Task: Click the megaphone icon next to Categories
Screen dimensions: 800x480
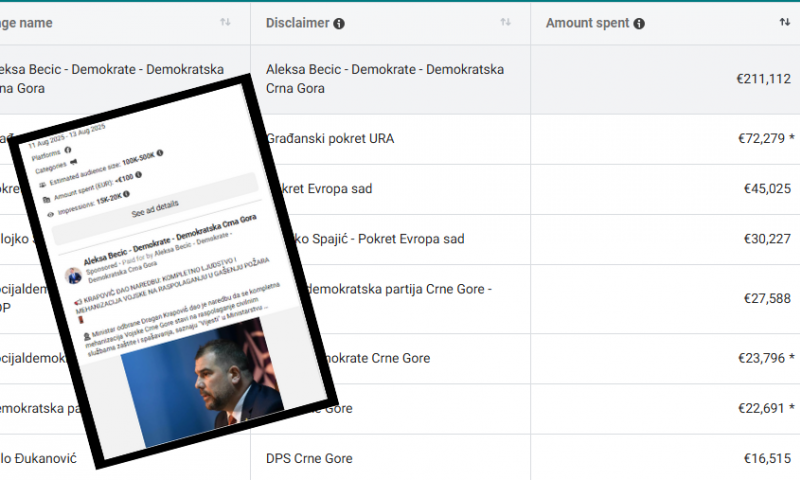Action: 73,163
